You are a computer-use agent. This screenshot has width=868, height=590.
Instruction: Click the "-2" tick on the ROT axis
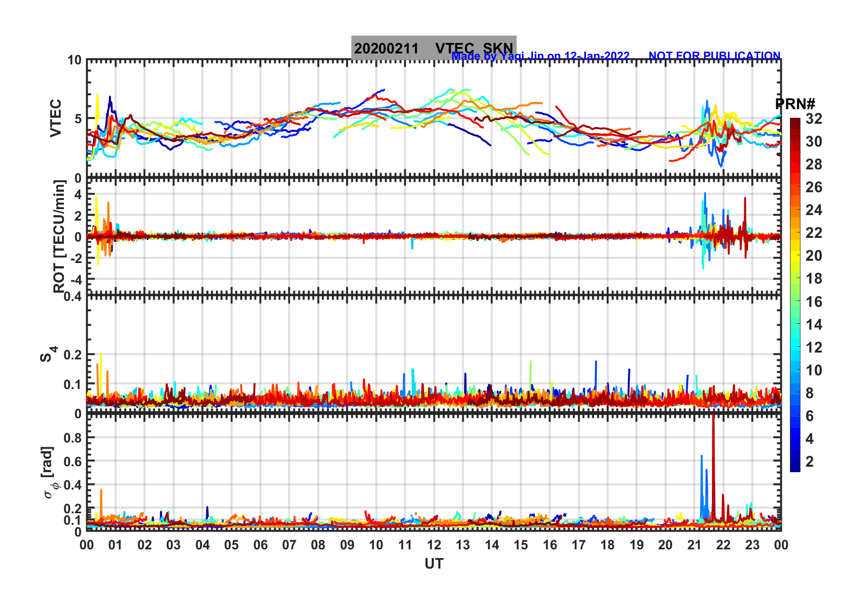click(76, 258)
